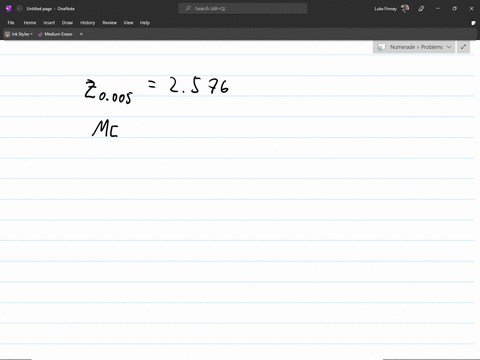Switch to the View tab
Image resolution: width=480 pixels, height=360 pixels.
coord(128,23)
